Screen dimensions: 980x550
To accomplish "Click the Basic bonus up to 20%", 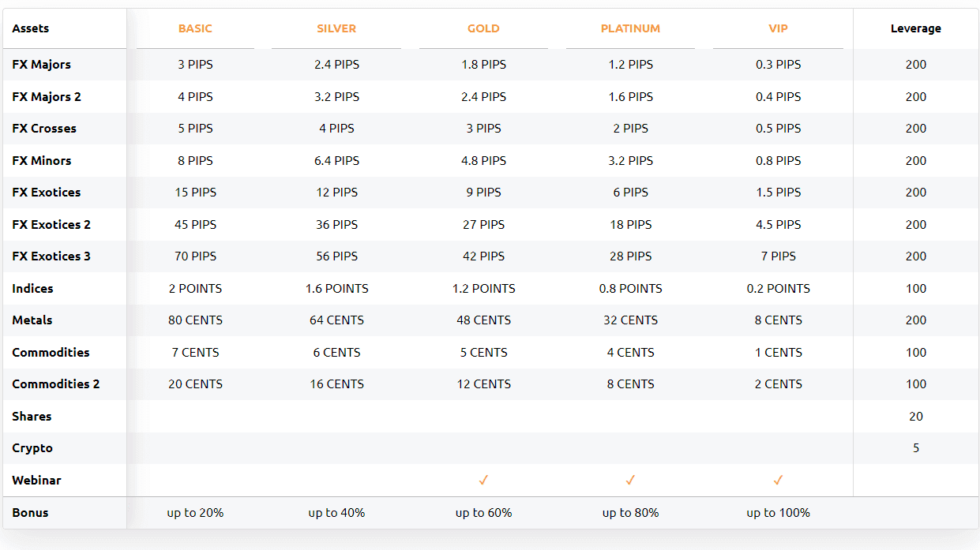I will (x=195, y=513).
